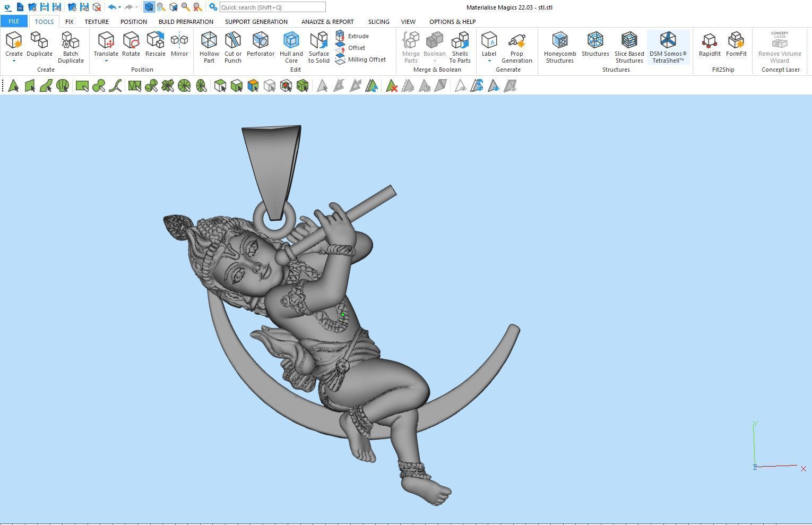812x525 pixels.
Task: Click the Duplicate tool
Action: [x=39, y=44]
